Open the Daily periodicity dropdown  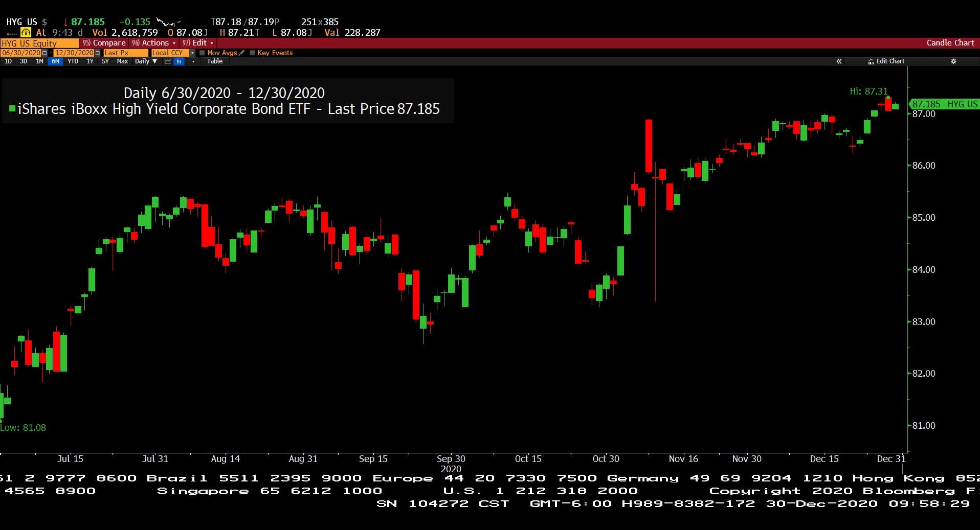point(146,61)
